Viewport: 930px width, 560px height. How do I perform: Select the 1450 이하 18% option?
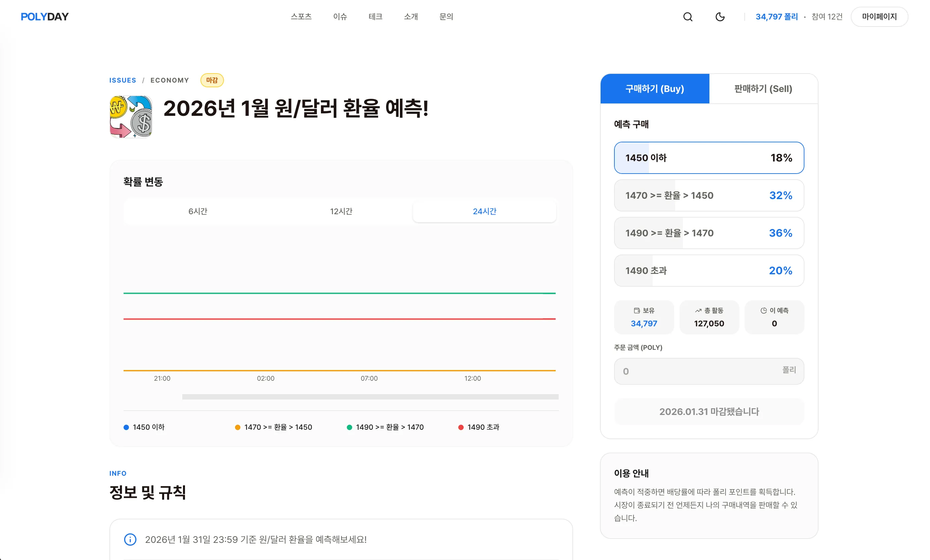click(x=709, y=158)
